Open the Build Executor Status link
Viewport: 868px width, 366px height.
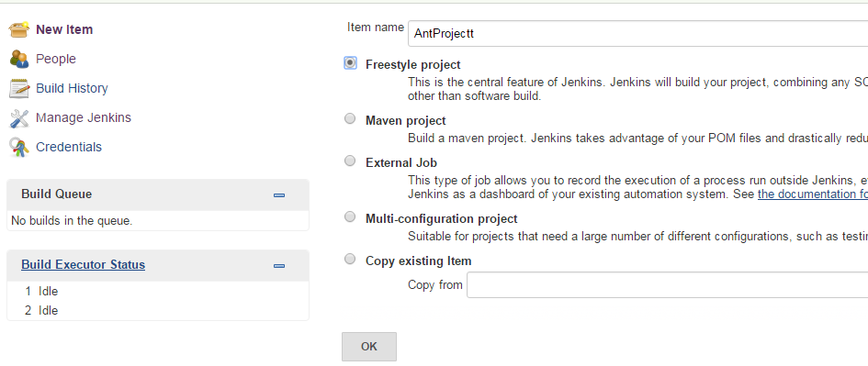pyautogui.click(x=83, y=265)
